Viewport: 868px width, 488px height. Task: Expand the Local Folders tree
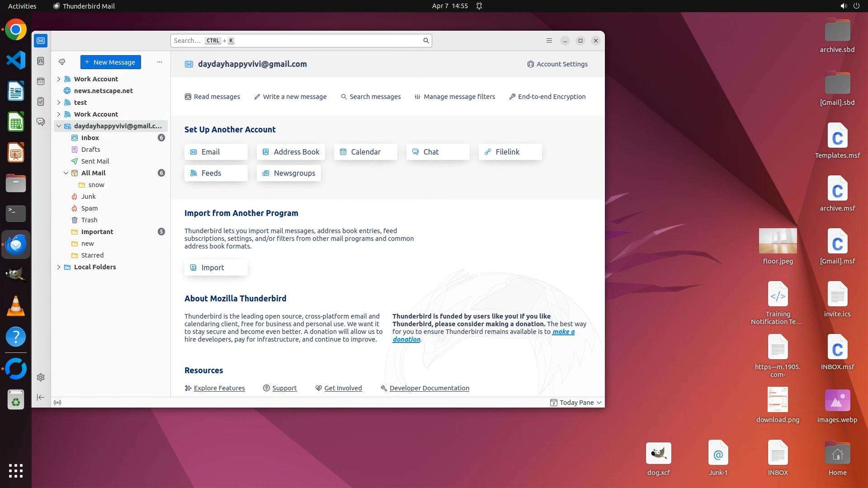(59, 267)
